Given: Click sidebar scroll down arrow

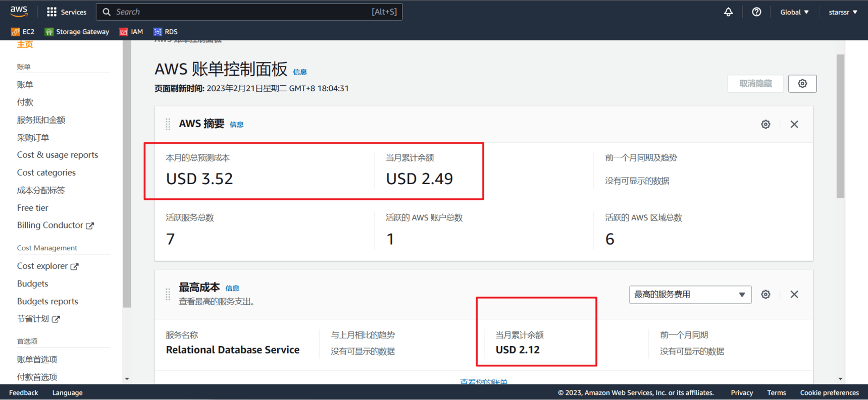Looking at the screenshot, I should click(127, 379).
